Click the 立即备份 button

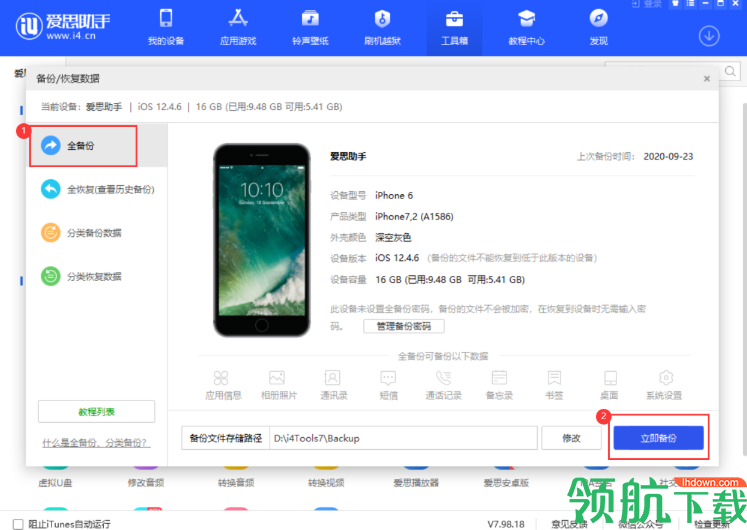tap(658, 438)
